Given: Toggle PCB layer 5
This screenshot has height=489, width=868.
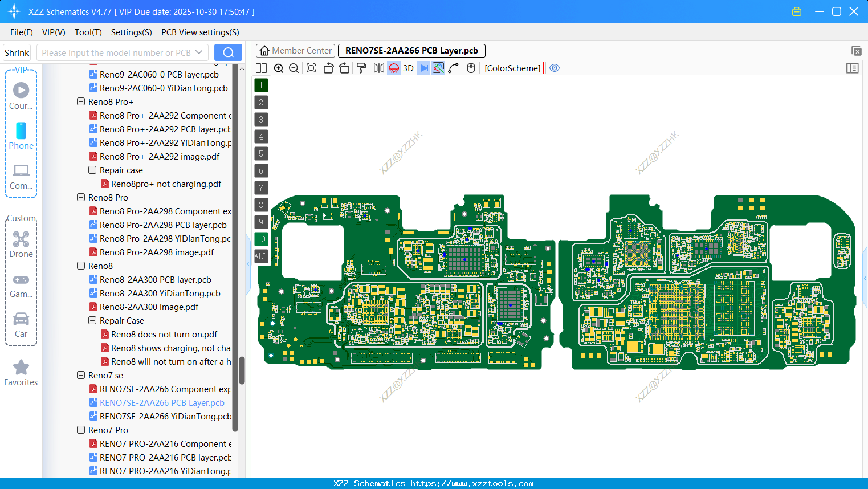Looking at the screenshot, I should (x=261, y=154).
